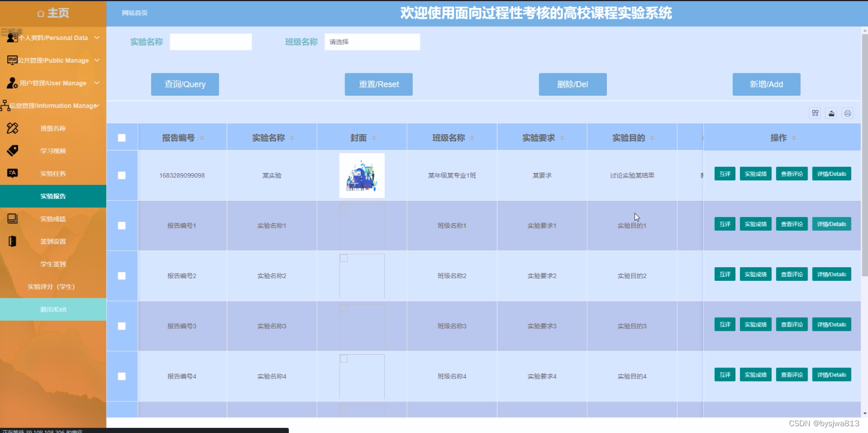Viewport: 868px width, 433px height.
Task: Click the door icon beside 签到设置
Action: pyautogui.click(x=12, y=241)
